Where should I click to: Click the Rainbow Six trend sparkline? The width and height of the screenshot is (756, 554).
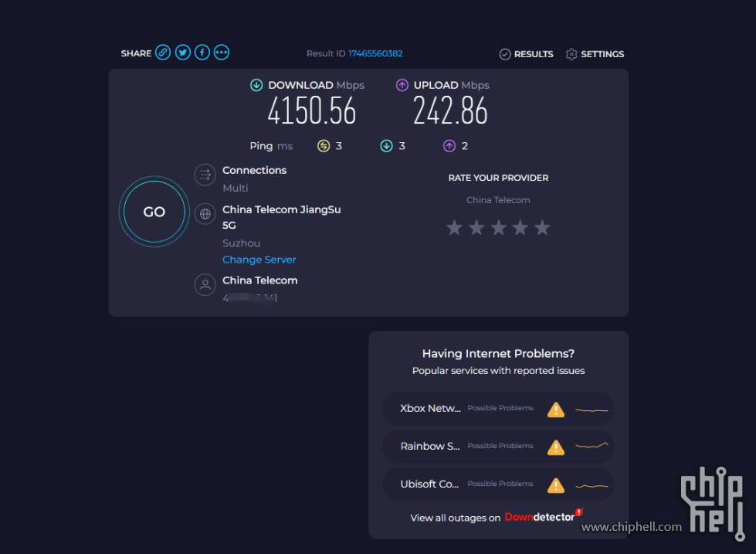[x=592, y=445]
